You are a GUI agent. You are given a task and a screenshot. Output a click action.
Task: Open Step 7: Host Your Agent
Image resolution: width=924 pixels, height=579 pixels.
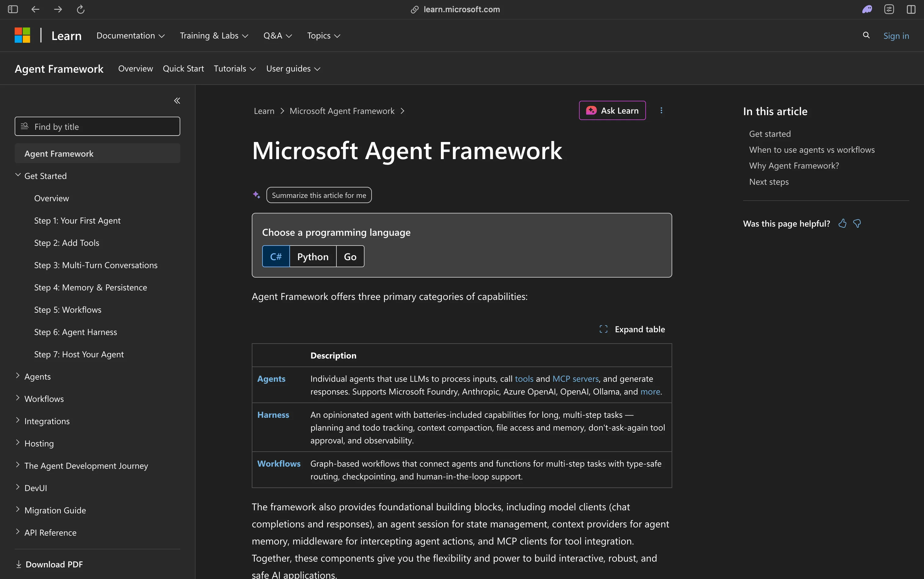tap(79, 354)
